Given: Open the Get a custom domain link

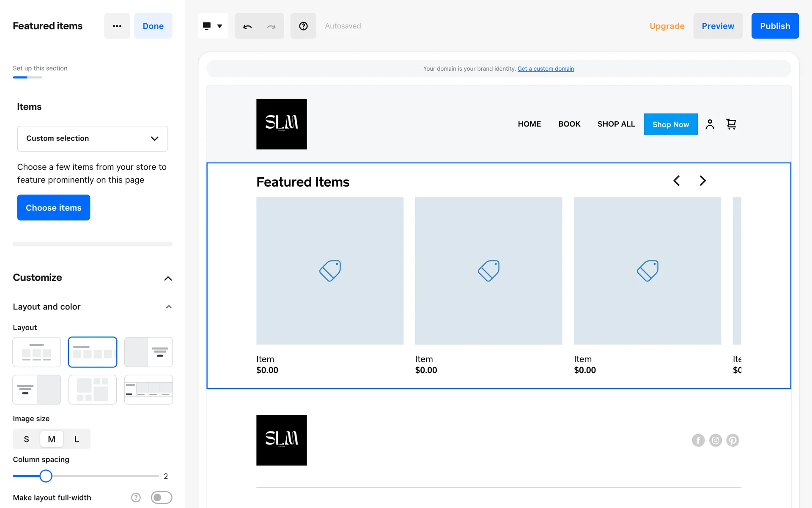Looking at the screenshot, I should pos(546,69).
